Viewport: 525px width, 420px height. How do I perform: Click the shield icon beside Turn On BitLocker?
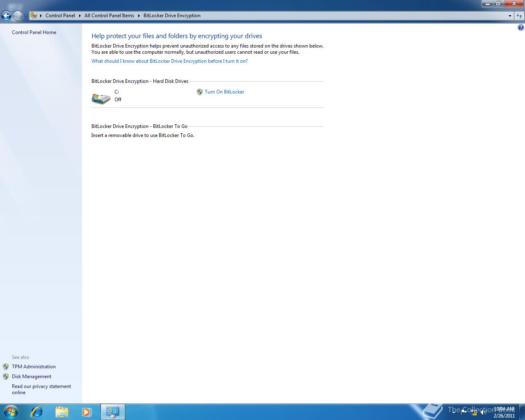200,92
